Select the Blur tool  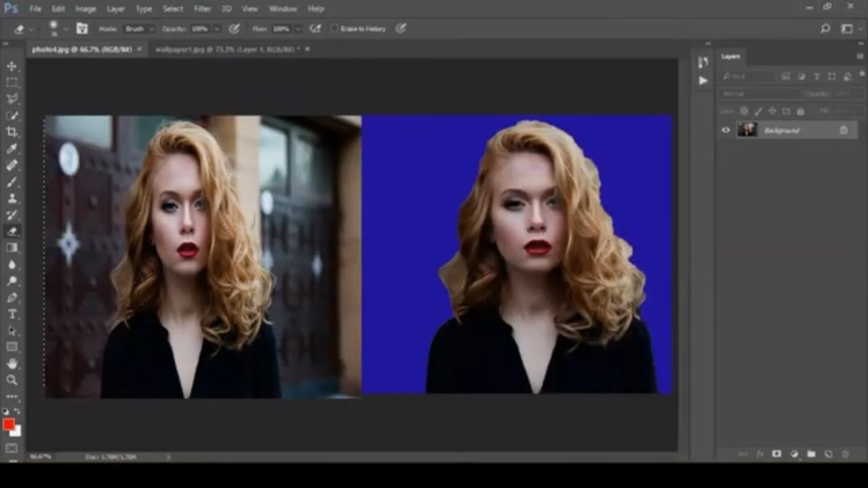(x=12, y=264)
